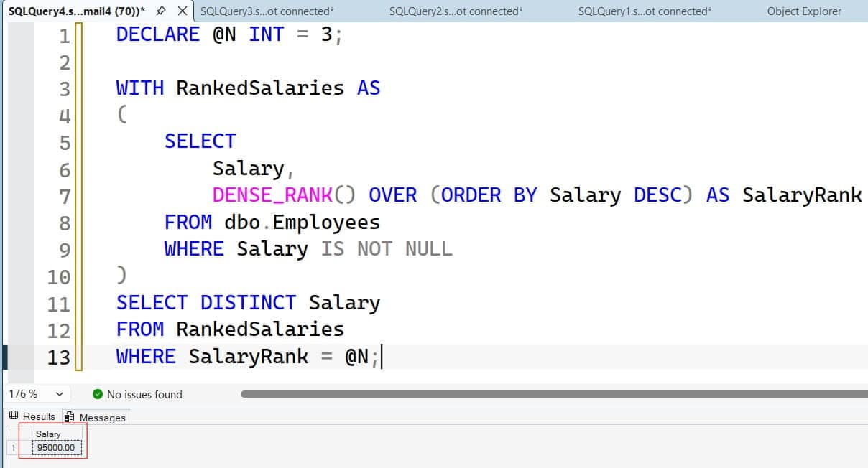Select the 95000.00 result cell
This screenshot has height=468, width=868.
click(x=56, y=448)
